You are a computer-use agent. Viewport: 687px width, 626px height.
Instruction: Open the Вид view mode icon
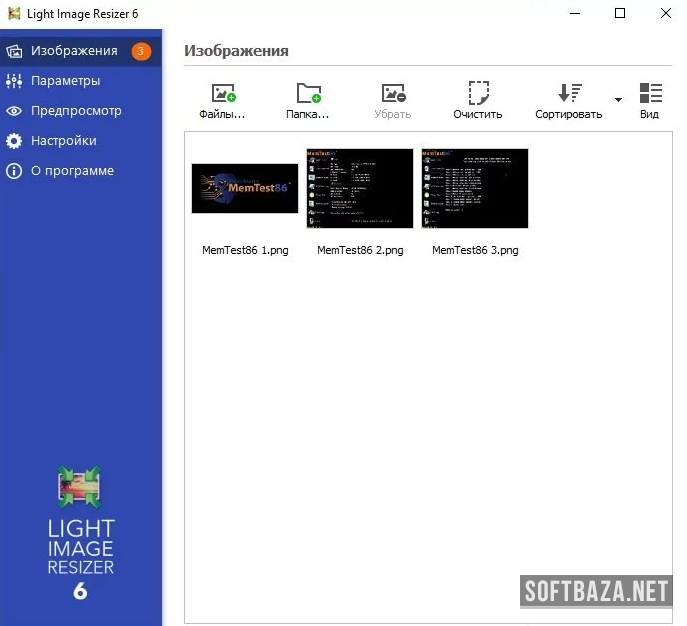pos(650,94)
